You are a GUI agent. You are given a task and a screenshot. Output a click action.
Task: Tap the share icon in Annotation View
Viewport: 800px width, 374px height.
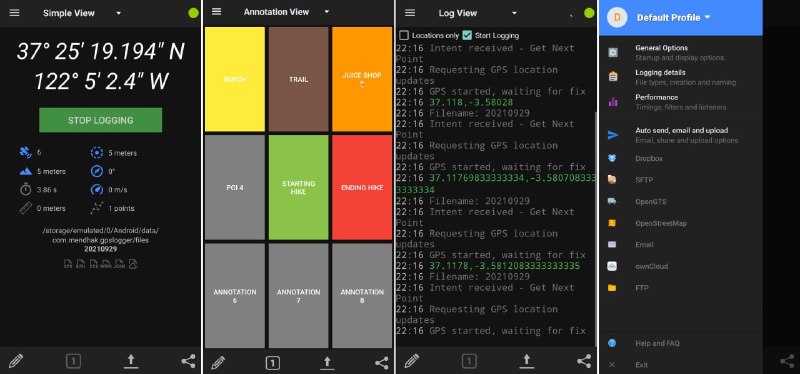[x=381, y=363]
